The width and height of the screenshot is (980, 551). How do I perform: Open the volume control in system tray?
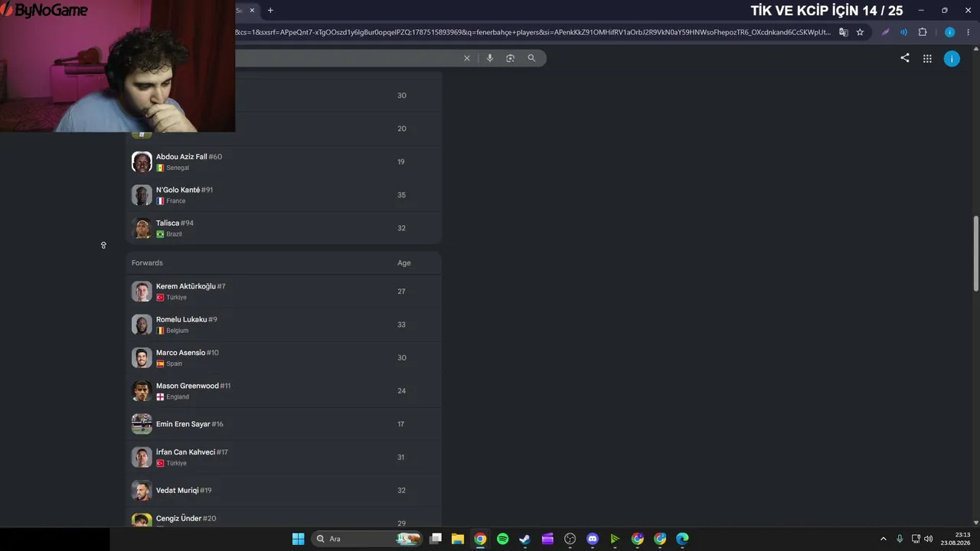pyautogui.click(x=929, y=539)
